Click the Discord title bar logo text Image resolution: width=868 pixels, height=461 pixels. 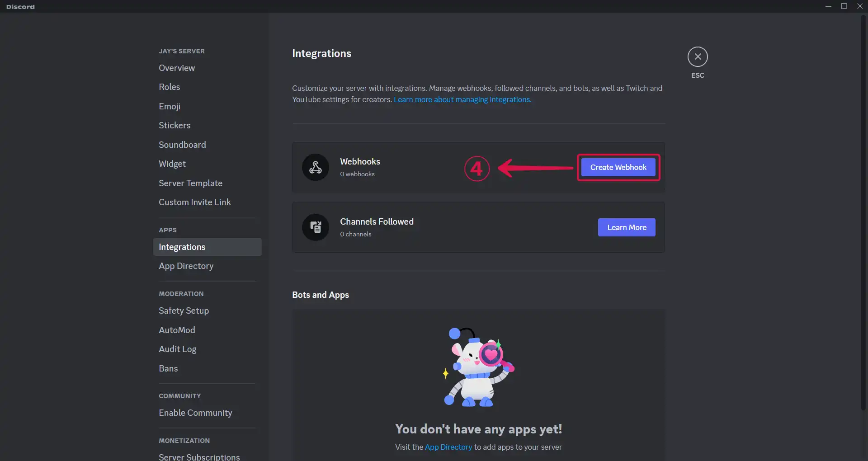click(x=20, y=7)
